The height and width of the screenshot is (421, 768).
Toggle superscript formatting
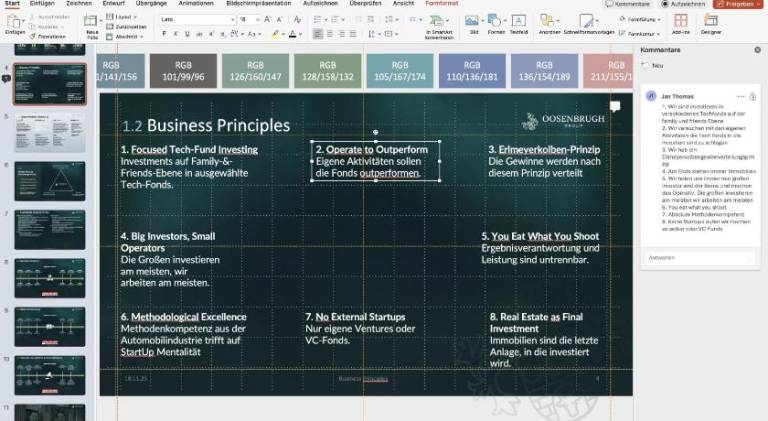(x=211, y=34)
